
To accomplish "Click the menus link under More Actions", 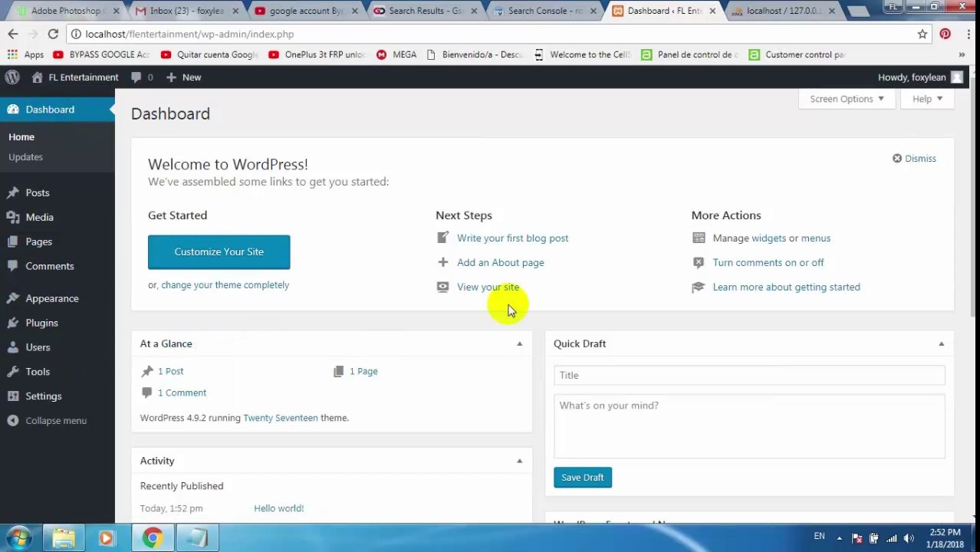I will click(x=816, y=238).
